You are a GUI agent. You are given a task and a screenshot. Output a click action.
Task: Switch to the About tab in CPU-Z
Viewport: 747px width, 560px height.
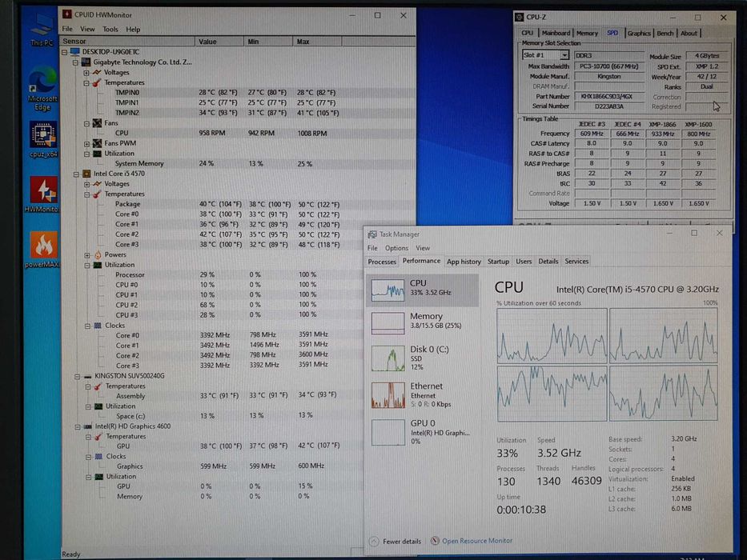tap(689, 33)
